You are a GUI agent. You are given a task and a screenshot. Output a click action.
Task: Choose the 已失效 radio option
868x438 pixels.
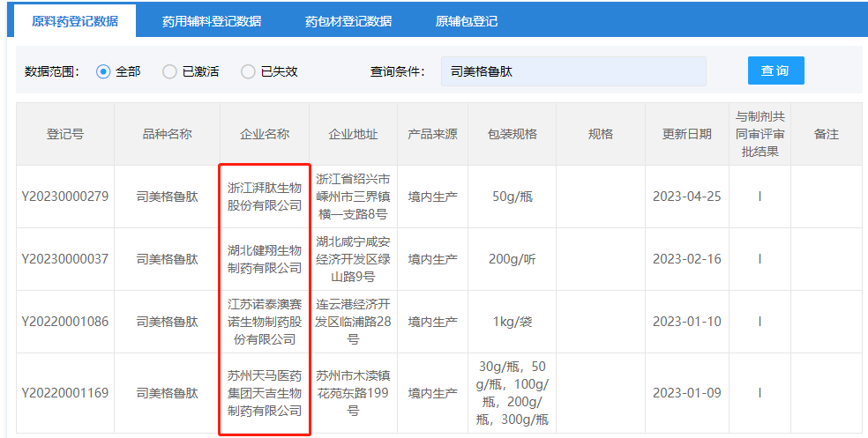tap(248, 71)
